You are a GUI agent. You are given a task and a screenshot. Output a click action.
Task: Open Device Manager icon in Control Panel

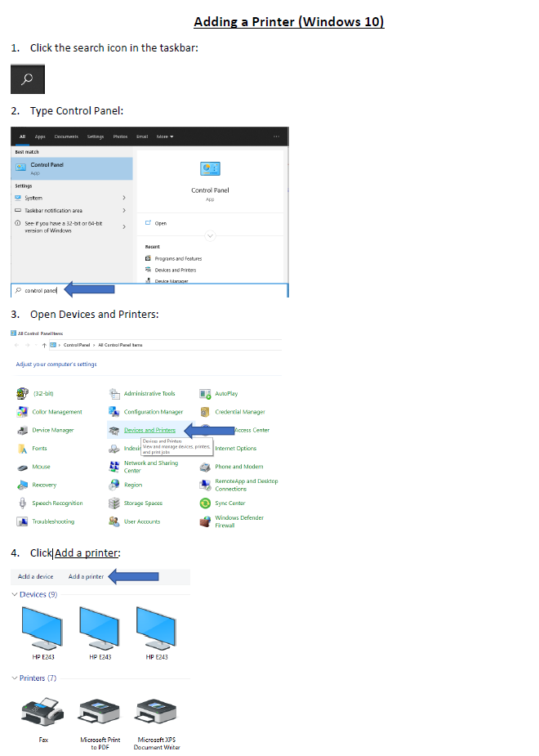(x=22, y=430)
